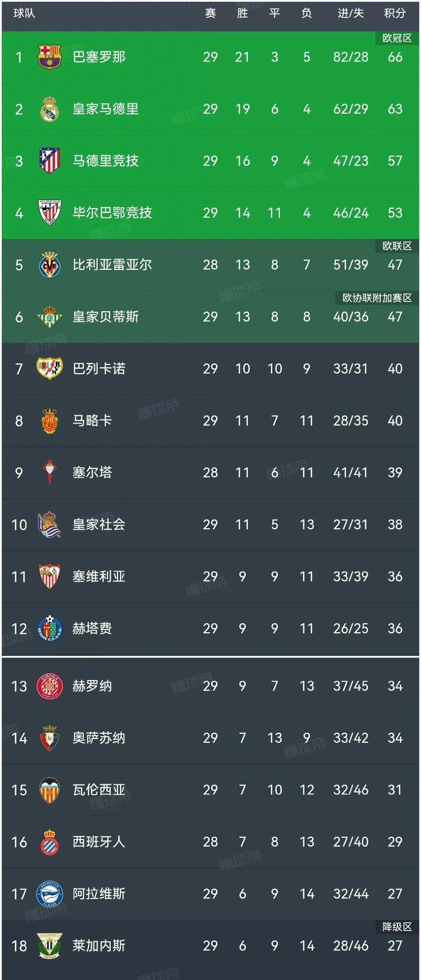Click the Barcelona club crest
Screen dimensions: 421x980
pos(50,57)
